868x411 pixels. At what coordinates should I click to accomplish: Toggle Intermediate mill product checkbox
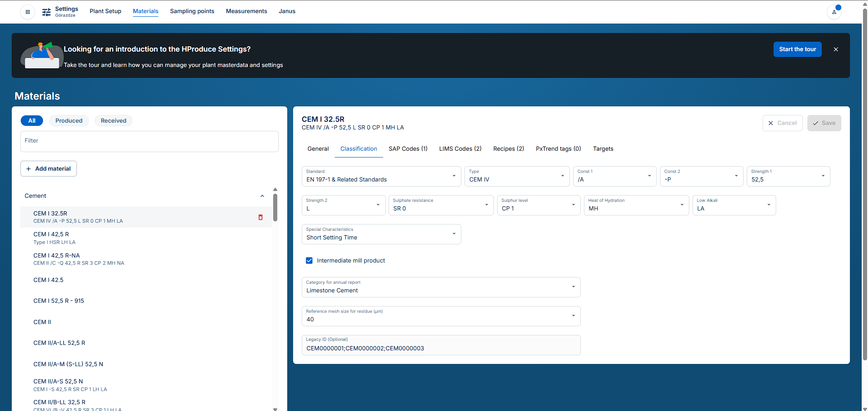[309, 261]
